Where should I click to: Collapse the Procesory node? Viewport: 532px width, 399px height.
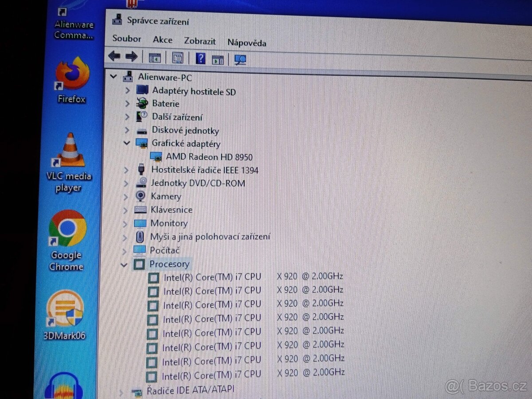pos(125,265)
